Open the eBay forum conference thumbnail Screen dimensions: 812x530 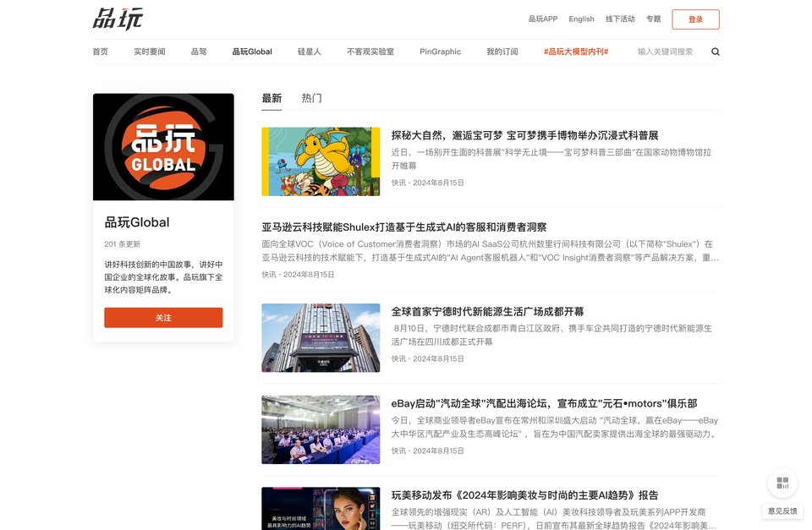[x=321, y=429]
